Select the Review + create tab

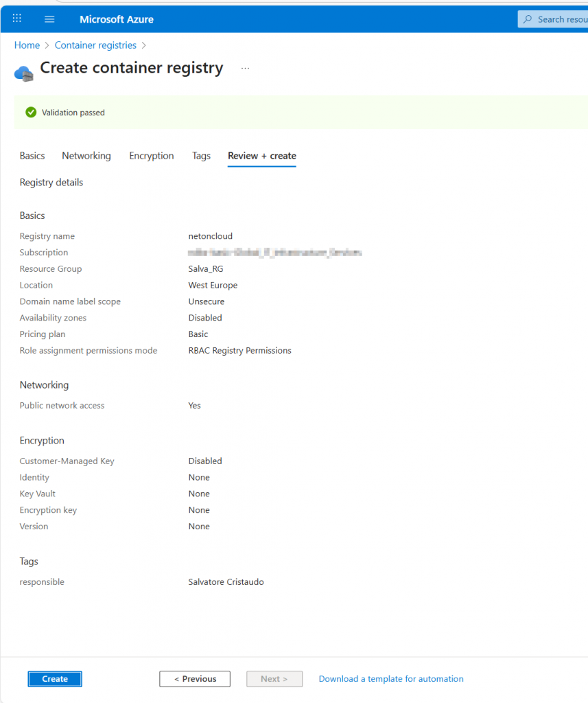[261, 156]
